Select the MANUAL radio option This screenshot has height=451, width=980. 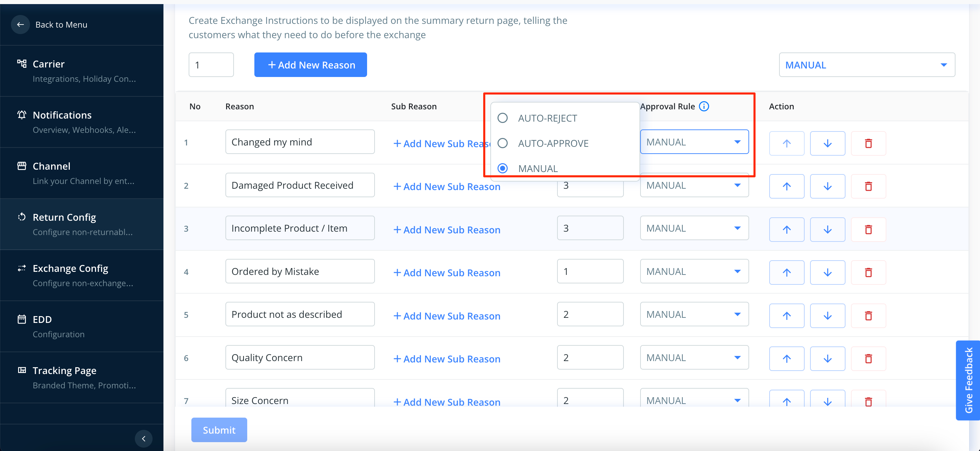pyautogui.click(x=503, y=168)
